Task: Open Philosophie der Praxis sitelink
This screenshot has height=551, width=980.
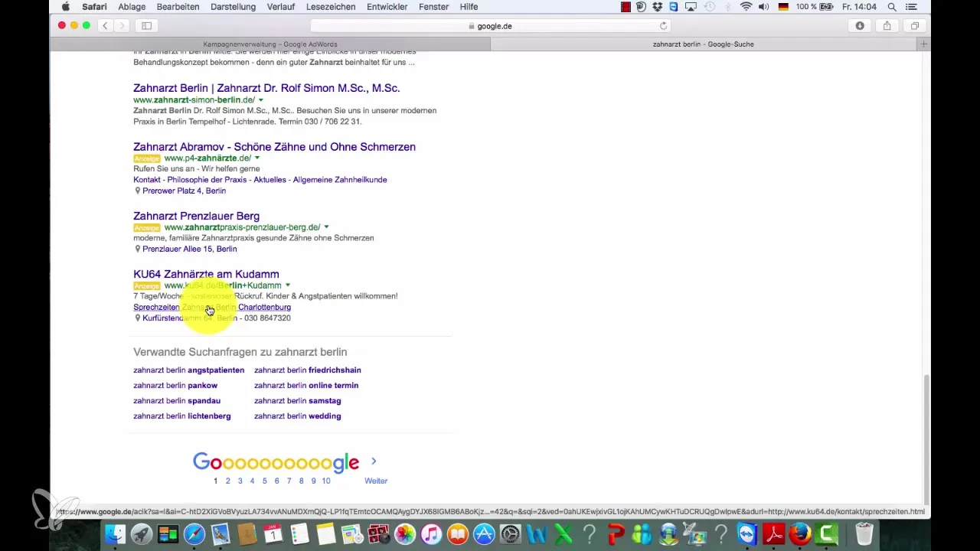Action: [x=207, y=180]
